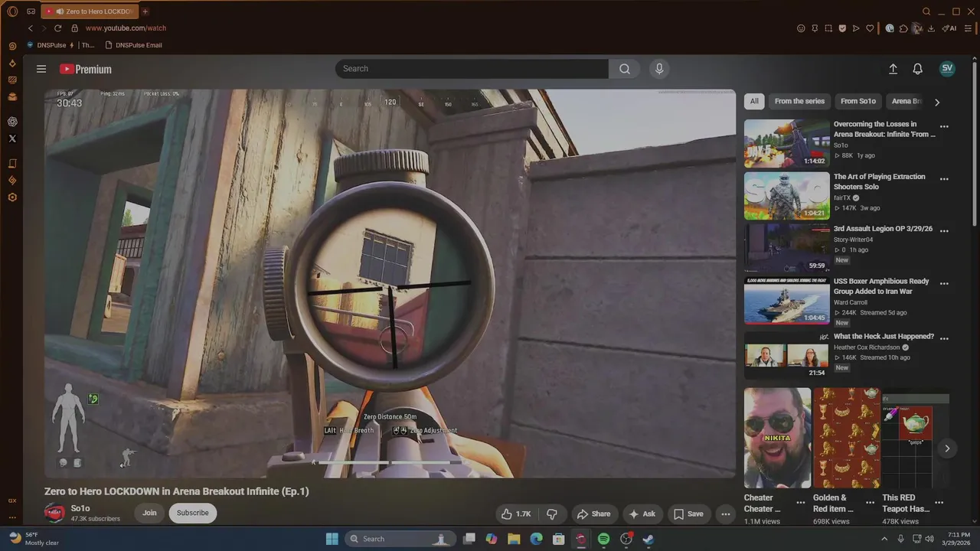Click the YouTube search magnifier button
Viewport: 980px width, 551px height.
(x=625, y=69)
